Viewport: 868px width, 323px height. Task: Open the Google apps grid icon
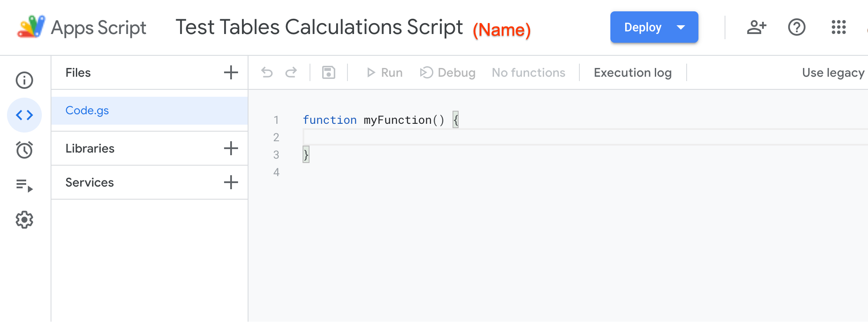point(838,27)
